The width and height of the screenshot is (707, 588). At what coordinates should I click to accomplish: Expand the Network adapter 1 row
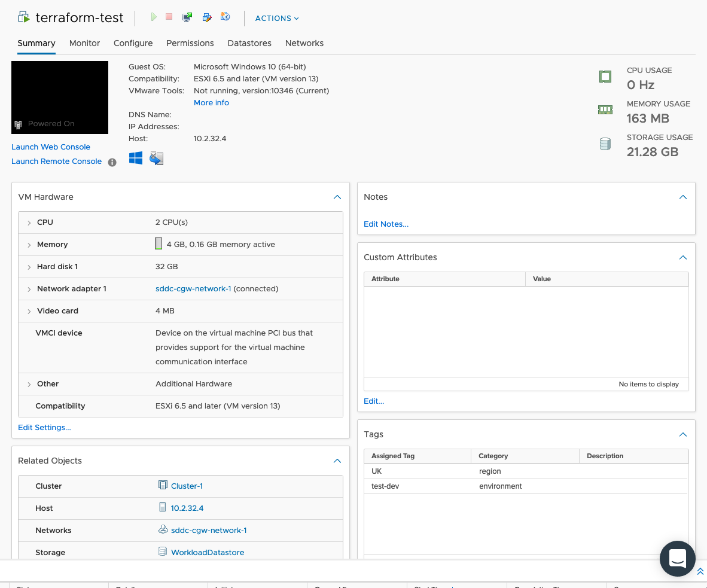coord(29,288)
